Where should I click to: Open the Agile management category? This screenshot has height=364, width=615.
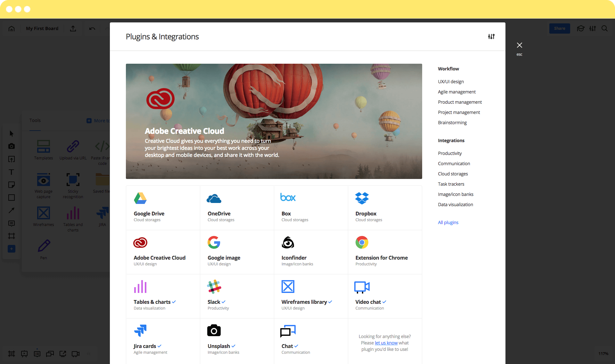tap(457, 92)
